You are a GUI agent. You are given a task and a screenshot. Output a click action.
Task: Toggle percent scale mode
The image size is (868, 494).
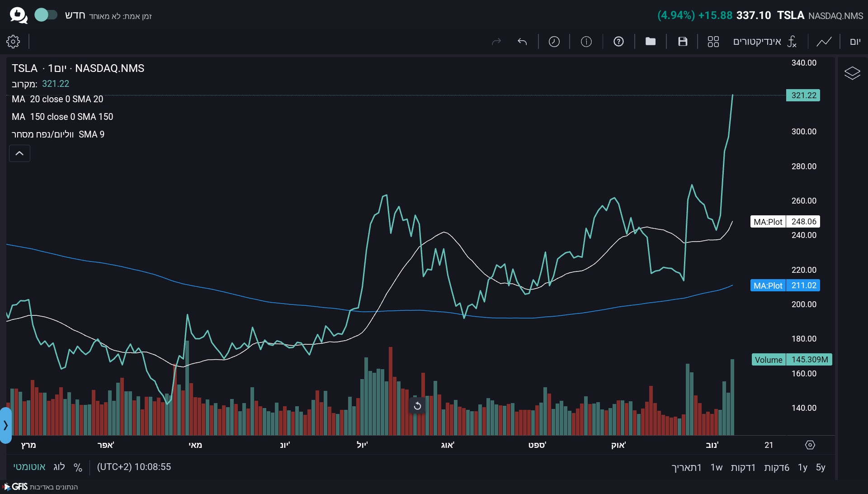[78, 467]
